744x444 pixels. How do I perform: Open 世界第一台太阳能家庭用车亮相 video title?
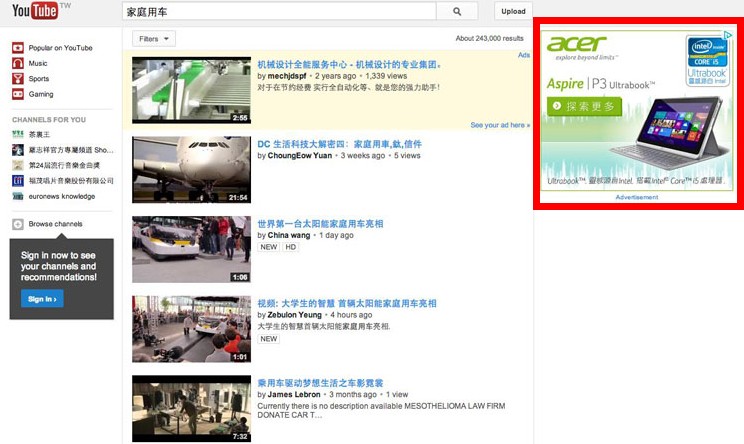[x=320, y=224]
